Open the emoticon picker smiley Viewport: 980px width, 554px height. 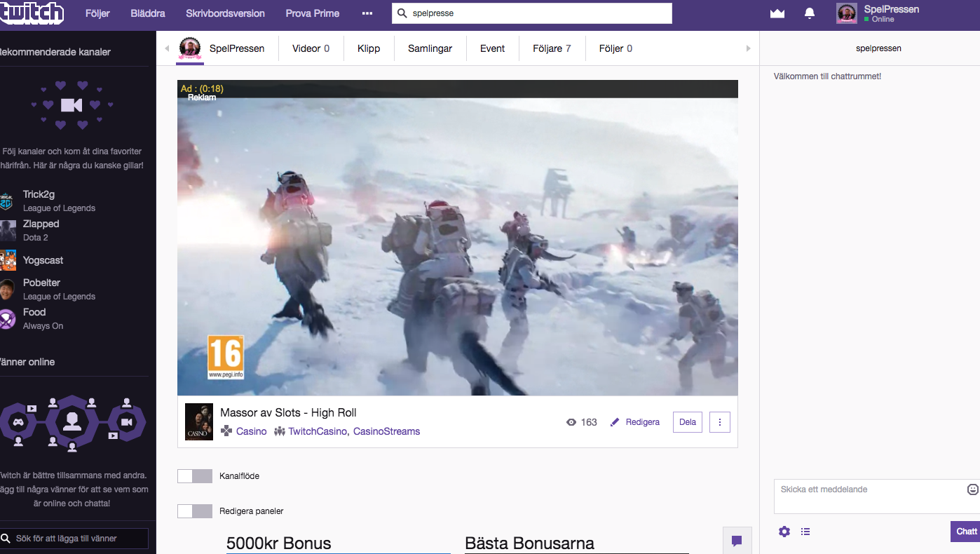tap(972, 489)
